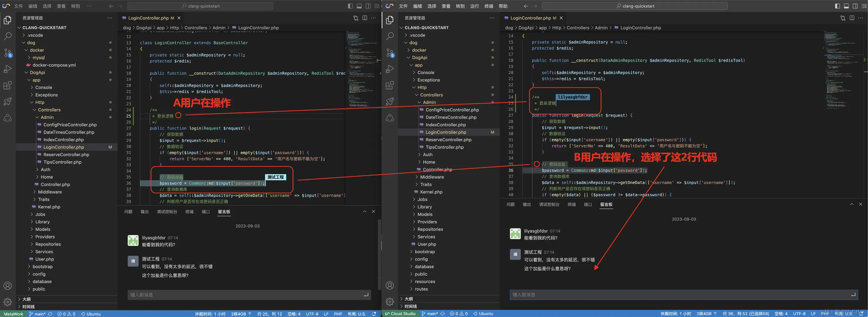Open ReserveController.php in right explorer

[x=448, y=140]
